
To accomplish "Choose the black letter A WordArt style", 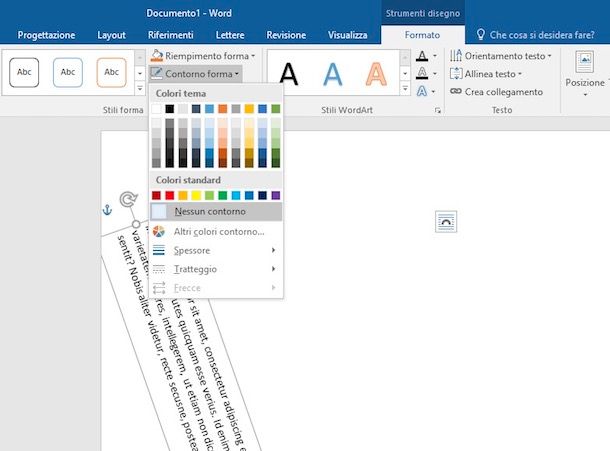I will [289, 74].
